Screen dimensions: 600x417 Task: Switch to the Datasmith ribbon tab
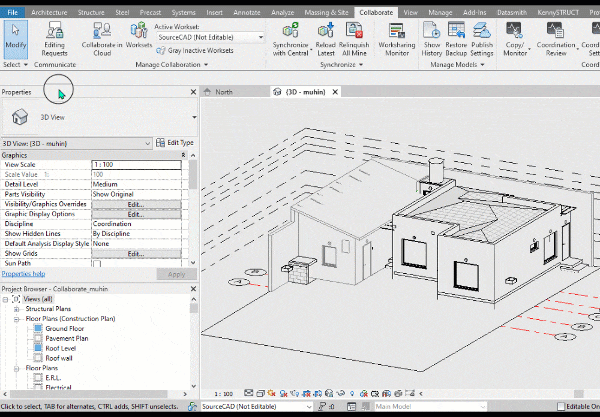(512, 12)
